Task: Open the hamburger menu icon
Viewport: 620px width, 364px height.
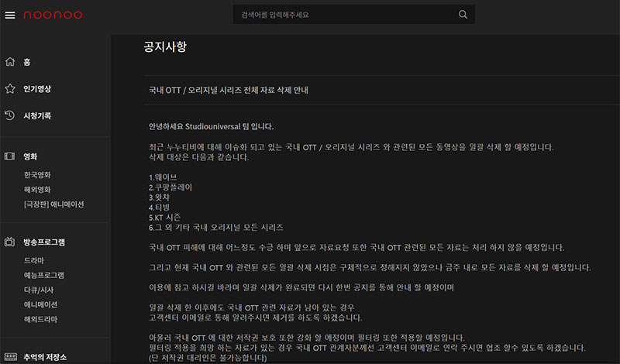Action: tap(10, 15)
